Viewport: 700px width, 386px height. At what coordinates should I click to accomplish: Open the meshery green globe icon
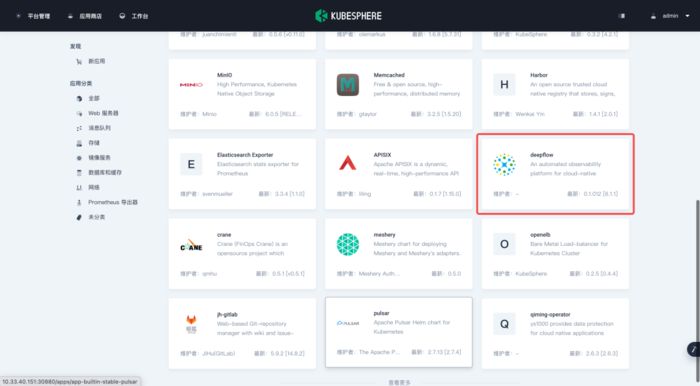click(348, 244)
